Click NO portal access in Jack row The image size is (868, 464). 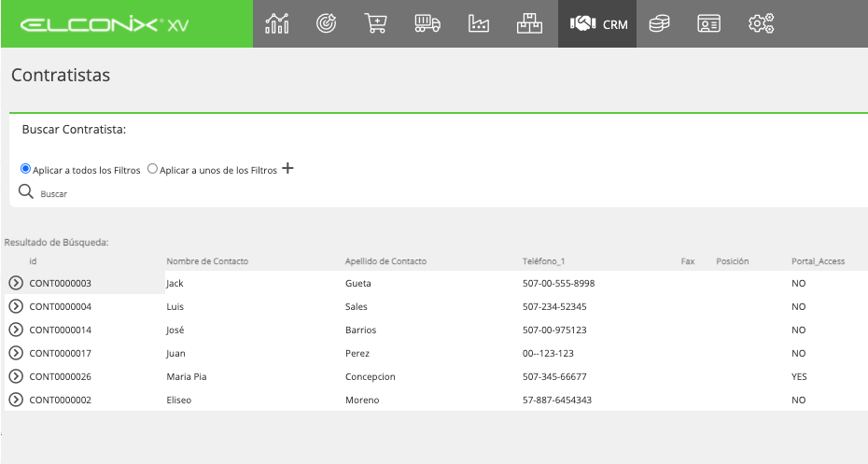(798, 283)
